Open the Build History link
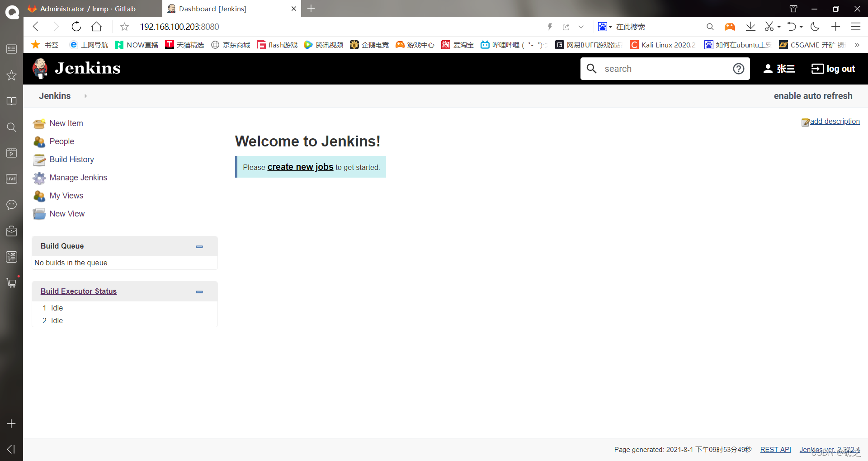This screenshot has width=868, height=461. pyautogui.click(x=72, y=160)
